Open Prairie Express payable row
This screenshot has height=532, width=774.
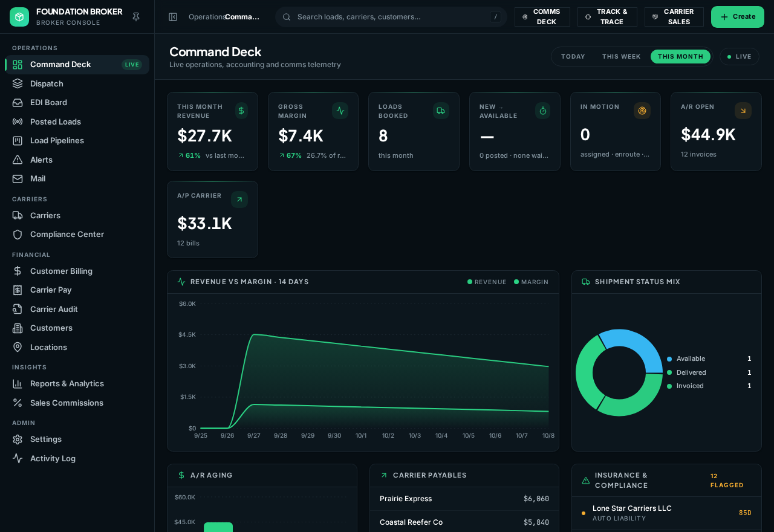tap(464, 499)
